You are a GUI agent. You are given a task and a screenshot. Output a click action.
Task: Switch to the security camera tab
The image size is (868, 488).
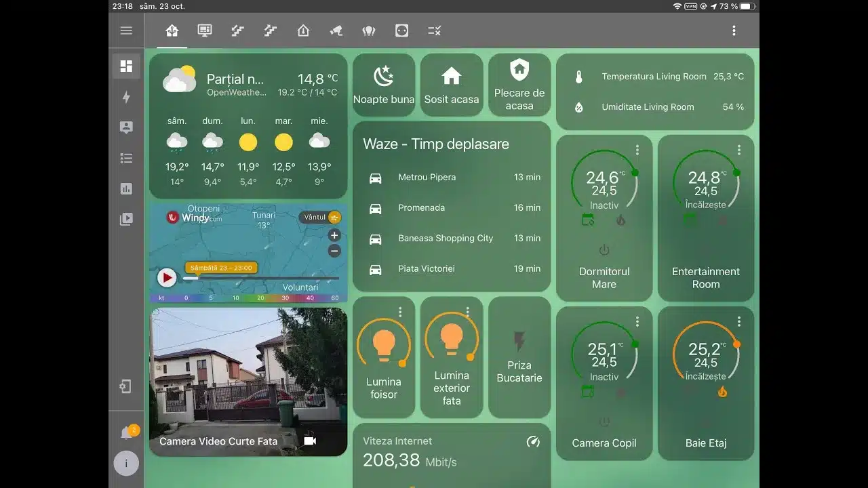336,30
